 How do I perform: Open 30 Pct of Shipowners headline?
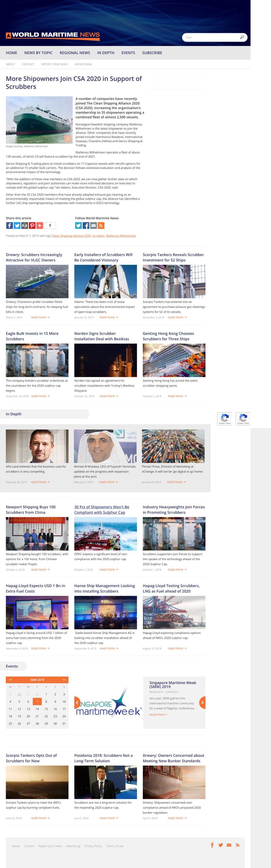point(102,510)
